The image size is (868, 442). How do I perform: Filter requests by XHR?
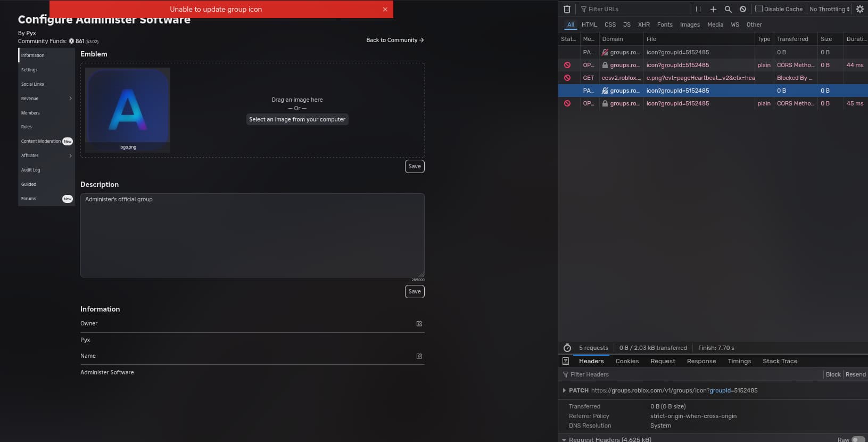[x=644, y=24]
